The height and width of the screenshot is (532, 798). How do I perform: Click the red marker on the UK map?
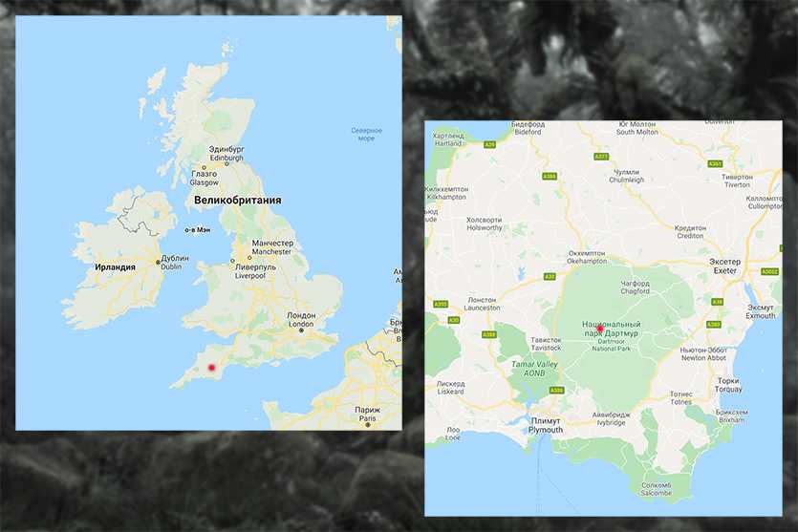[212, 367]
